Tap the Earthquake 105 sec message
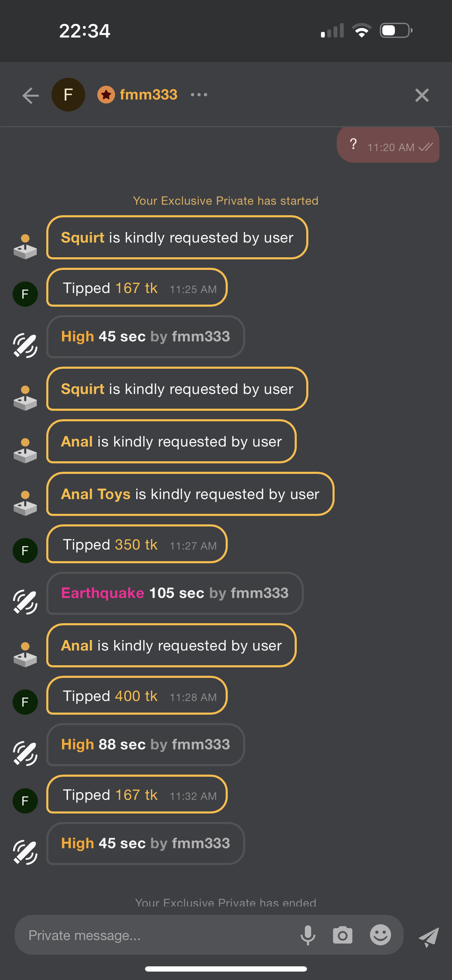 click(174, 593)
